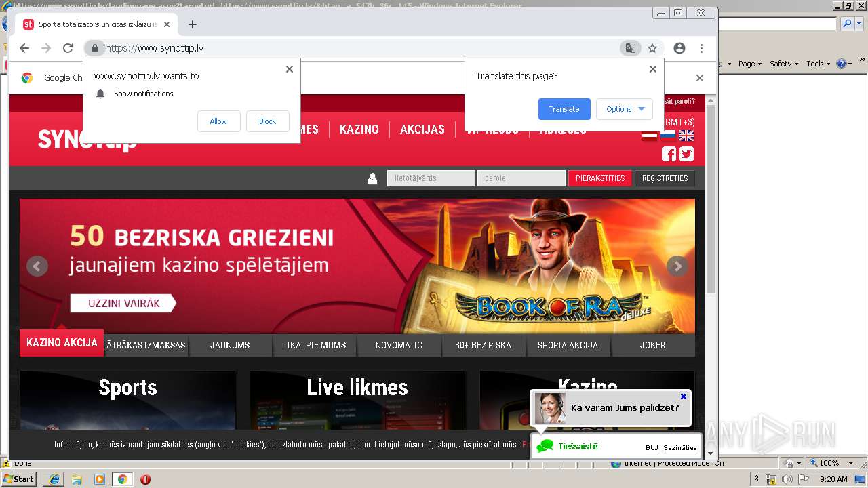Close the Sporta totalizators tab
This screenshot has width=868, height=488.
[167, 24]
